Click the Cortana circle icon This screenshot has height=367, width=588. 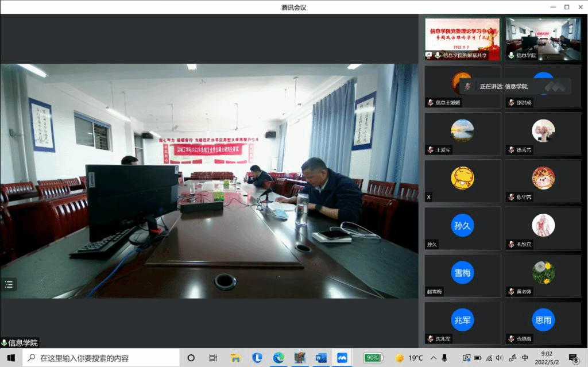[191, 358]
